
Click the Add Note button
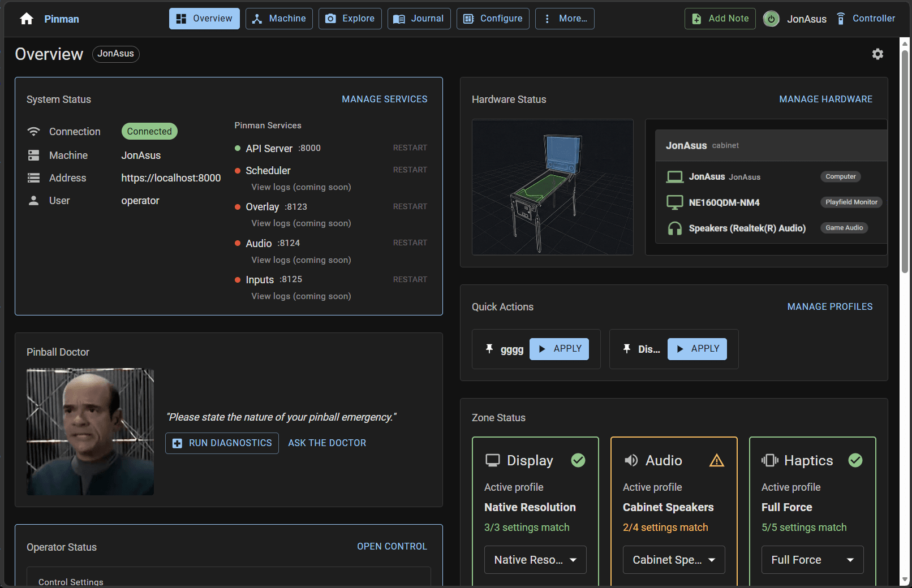coord(720,19)
